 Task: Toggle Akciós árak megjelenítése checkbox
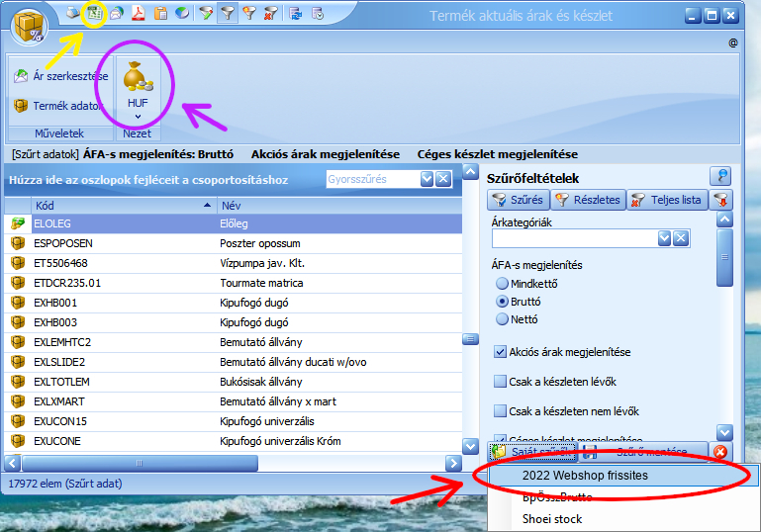pos(501,351)
